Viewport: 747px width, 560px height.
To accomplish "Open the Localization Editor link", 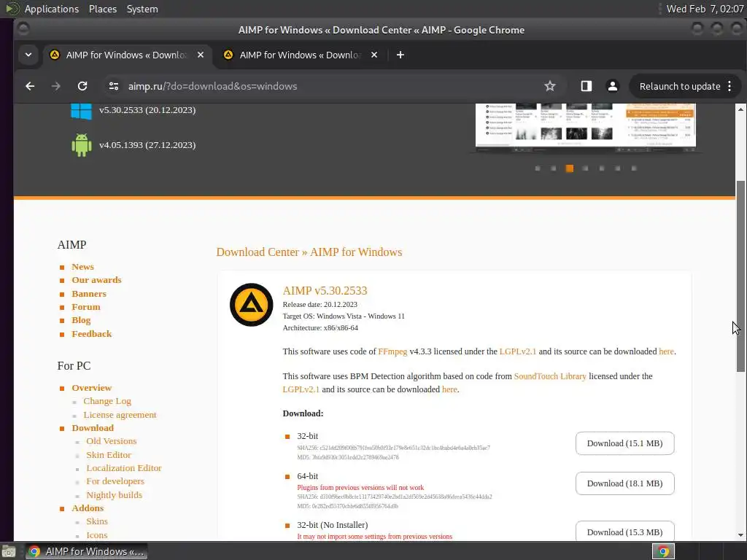I will click(x=124, y=468).
